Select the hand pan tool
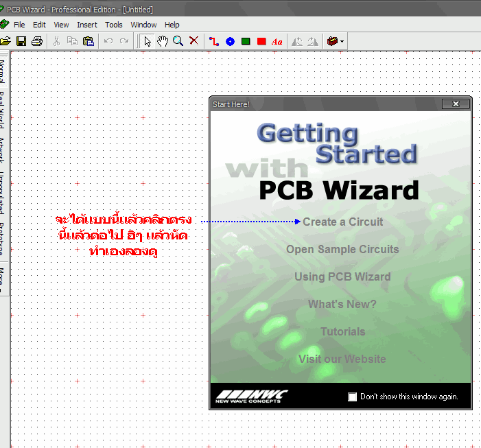The width and height of the screenshot is (481, 448). click(163, 41)
